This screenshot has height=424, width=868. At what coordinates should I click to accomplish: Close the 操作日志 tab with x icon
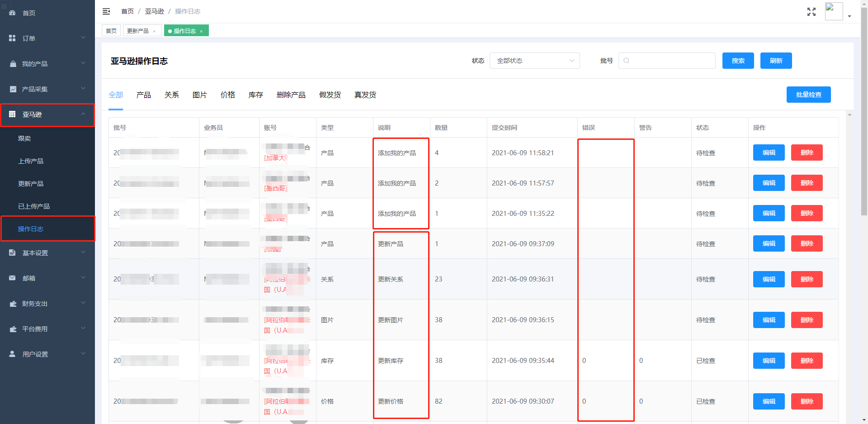click(201, 31)
